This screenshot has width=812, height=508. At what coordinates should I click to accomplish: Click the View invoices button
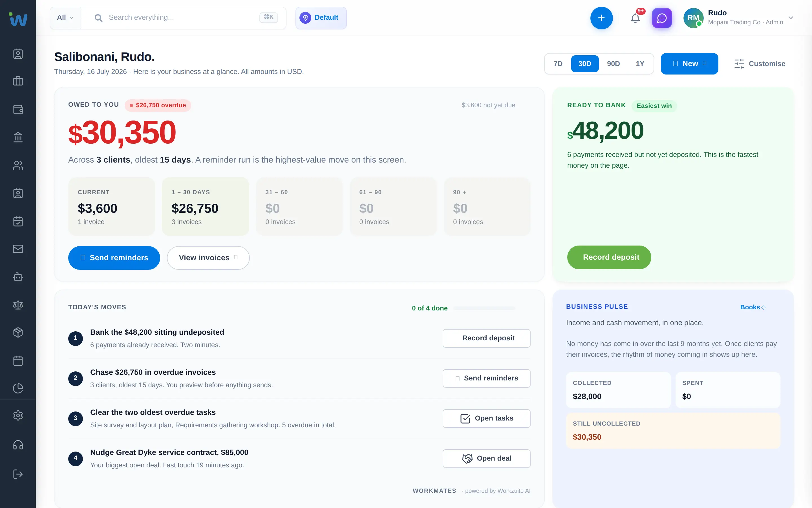pyautogui.click(x=208, y=258)
